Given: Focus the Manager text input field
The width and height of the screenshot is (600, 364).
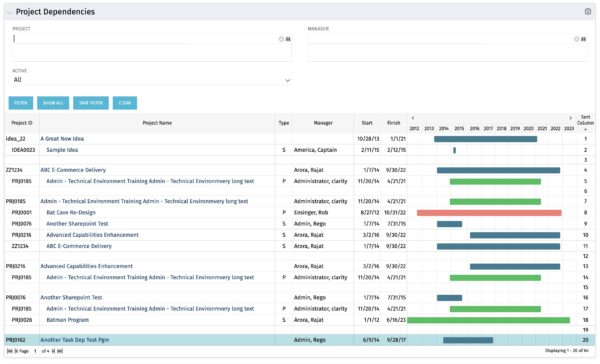Looking at the screenshot, I should [x=440, y=39].
